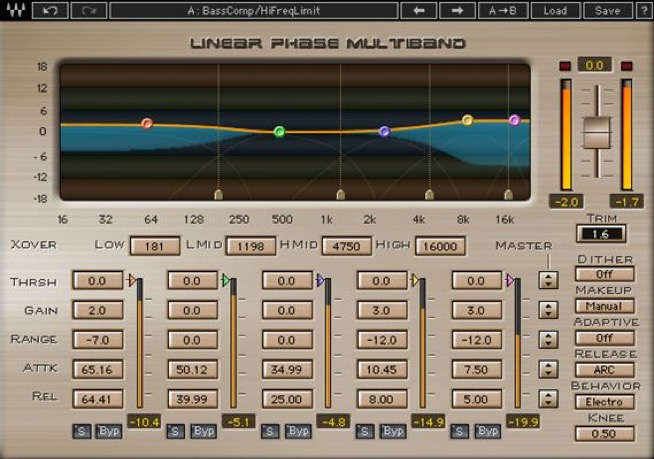
Task: Click the Waves logo icon
Action: pyautogui.click(x=15, y=11)
